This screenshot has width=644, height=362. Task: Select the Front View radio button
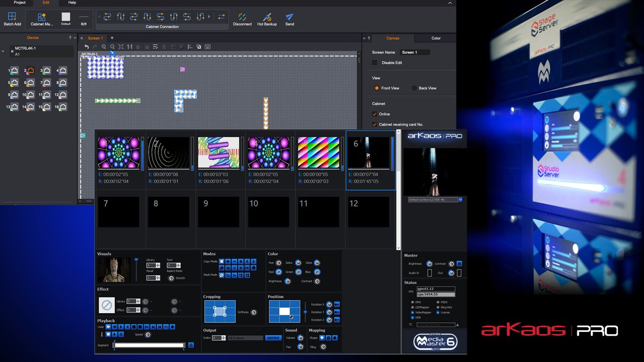377,88
